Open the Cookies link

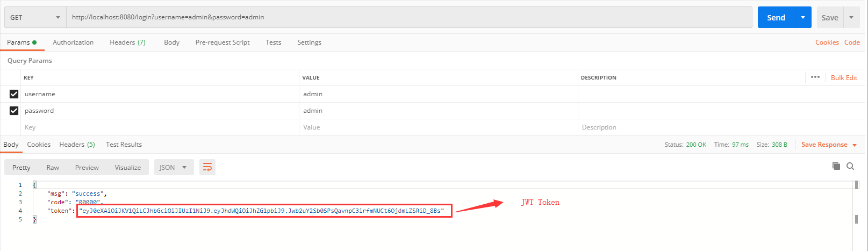pos(827,42)
